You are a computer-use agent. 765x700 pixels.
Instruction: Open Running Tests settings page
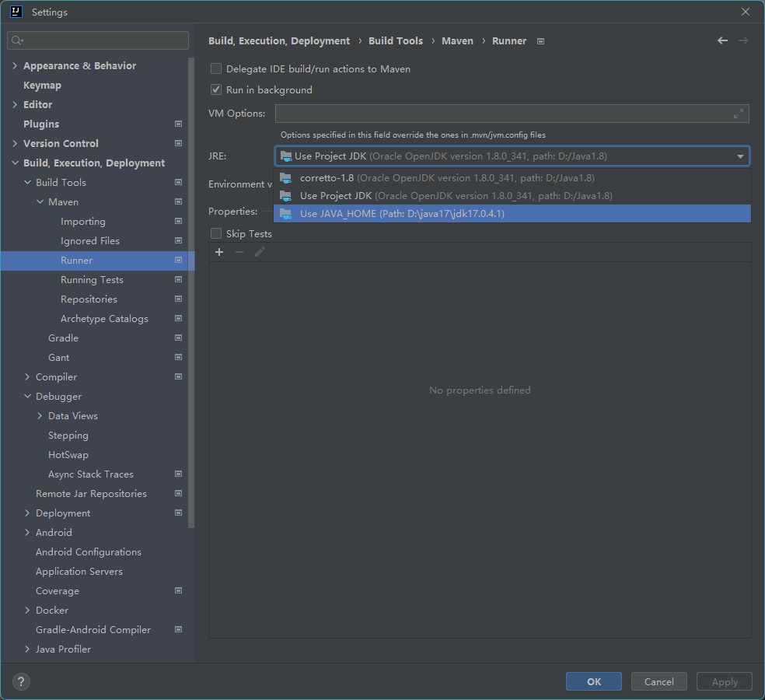click(x=92, y=280)
